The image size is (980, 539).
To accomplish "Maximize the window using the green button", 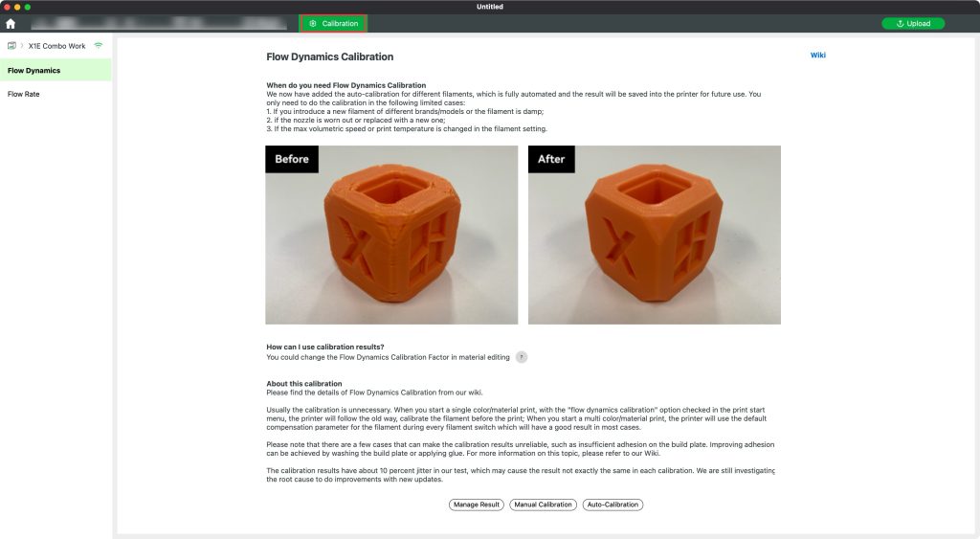I will tap(28, 7).
